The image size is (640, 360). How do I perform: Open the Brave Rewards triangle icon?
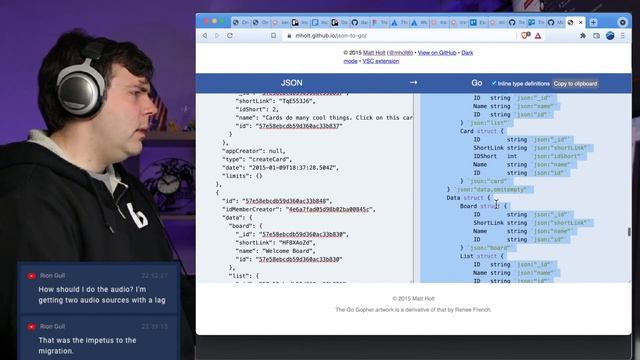click(x=538, y=36)
